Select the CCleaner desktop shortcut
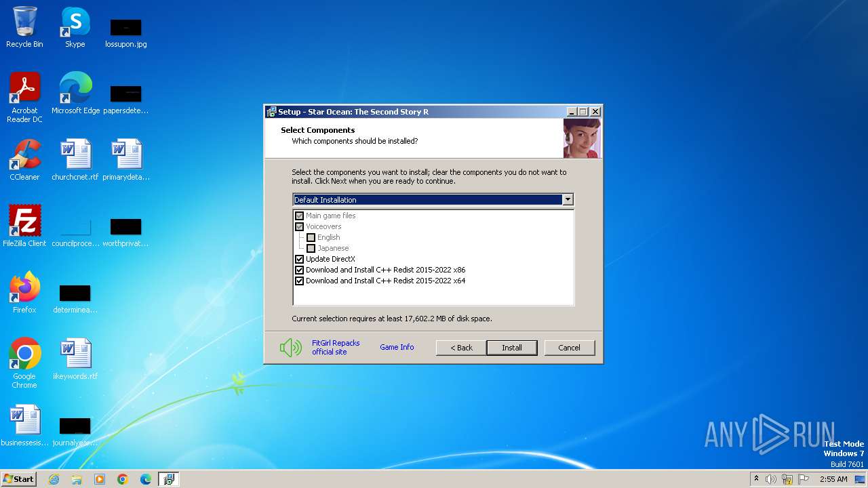This screenshot has width=868, height=488. (24, 160)
